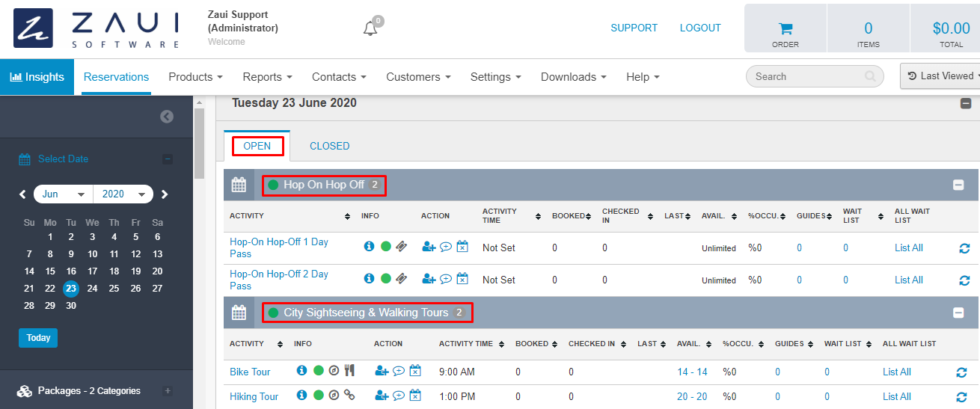Switch to the CLOSED tab
The height and width of the screenshot is (409, 980).
coord(330,146)
